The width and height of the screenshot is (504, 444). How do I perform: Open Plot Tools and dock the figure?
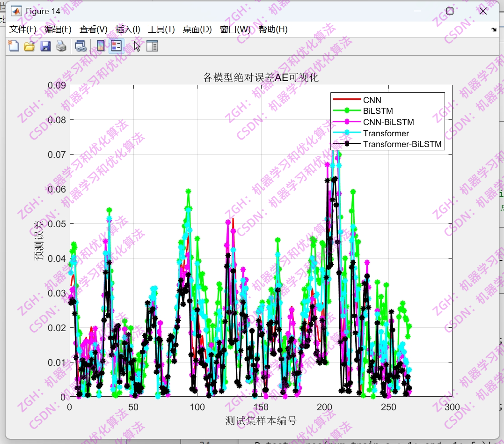click(x=152, y=45)
